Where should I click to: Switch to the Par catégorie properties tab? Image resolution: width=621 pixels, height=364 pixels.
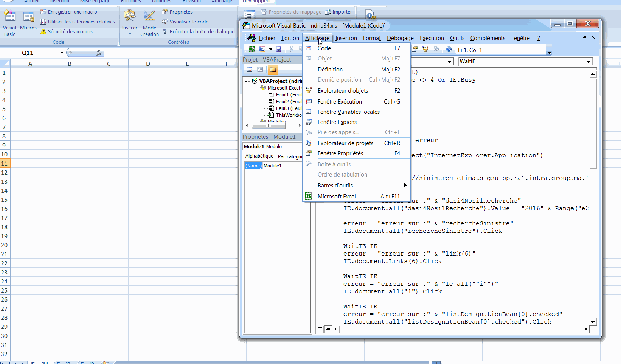point(290,156)
